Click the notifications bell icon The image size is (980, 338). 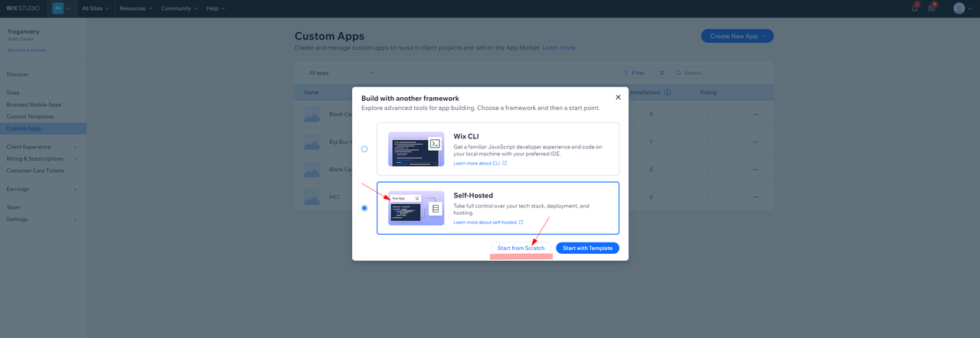[x=914, y=8]
